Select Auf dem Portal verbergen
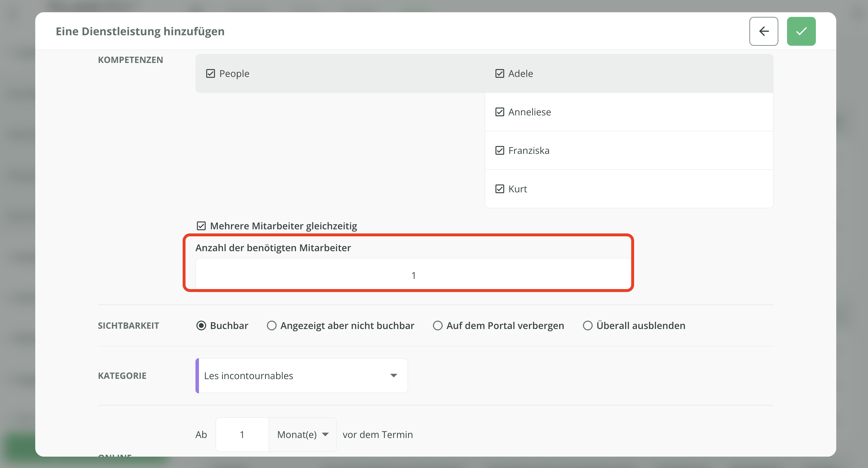868x468 pixels. click(437, 326)
